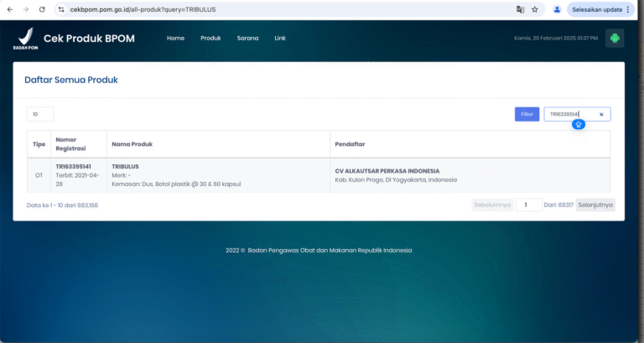Open rows-per-page selector showing 10
Viewport: 644px width, 343px height.
click(x=40, y=114)
